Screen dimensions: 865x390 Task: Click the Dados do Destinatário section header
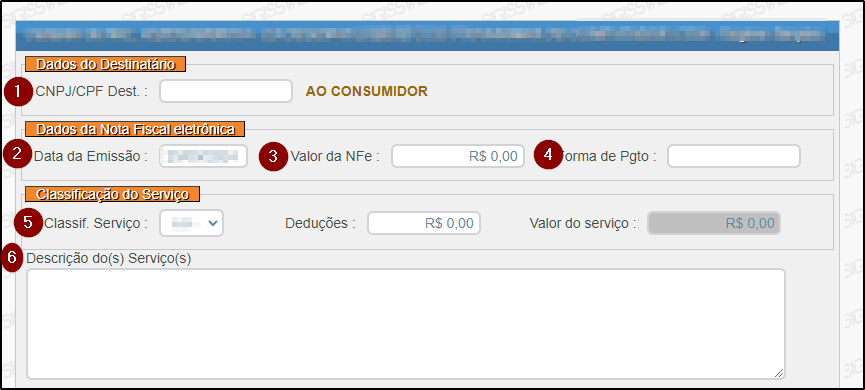(x=105, y=65)
